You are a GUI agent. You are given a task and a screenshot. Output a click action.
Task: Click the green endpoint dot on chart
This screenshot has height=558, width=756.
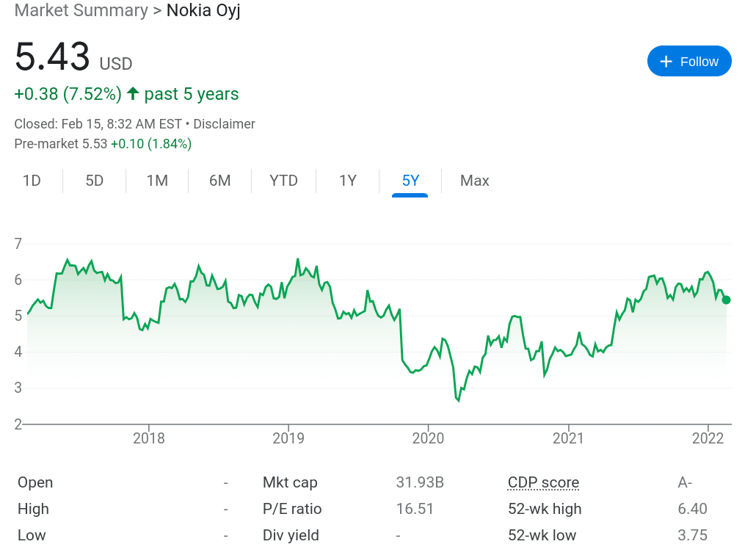tap(726, 300)
